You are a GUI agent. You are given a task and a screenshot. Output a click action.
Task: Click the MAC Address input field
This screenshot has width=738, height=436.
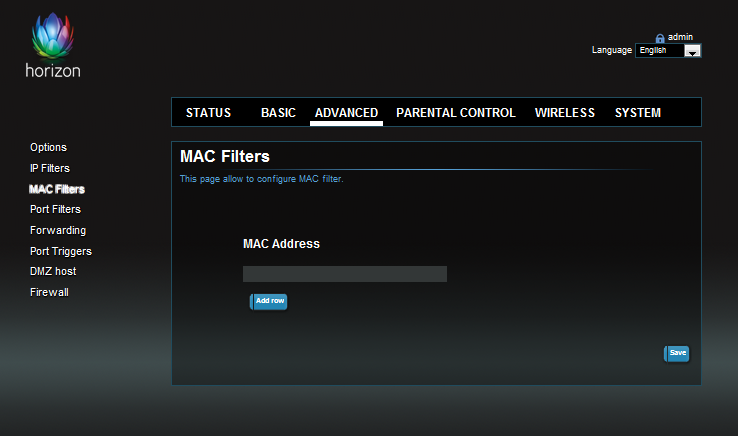point(345,274)
